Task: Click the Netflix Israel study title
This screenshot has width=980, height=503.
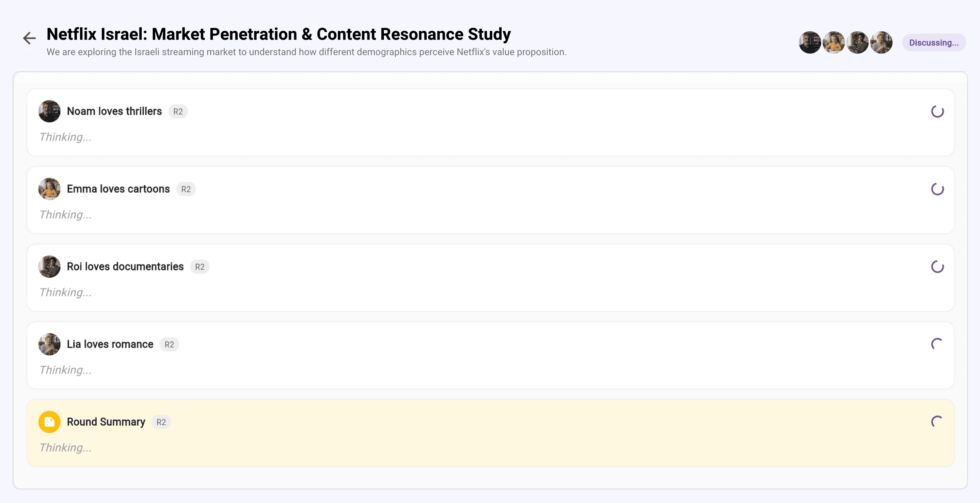Action: (x=278, y=34)
